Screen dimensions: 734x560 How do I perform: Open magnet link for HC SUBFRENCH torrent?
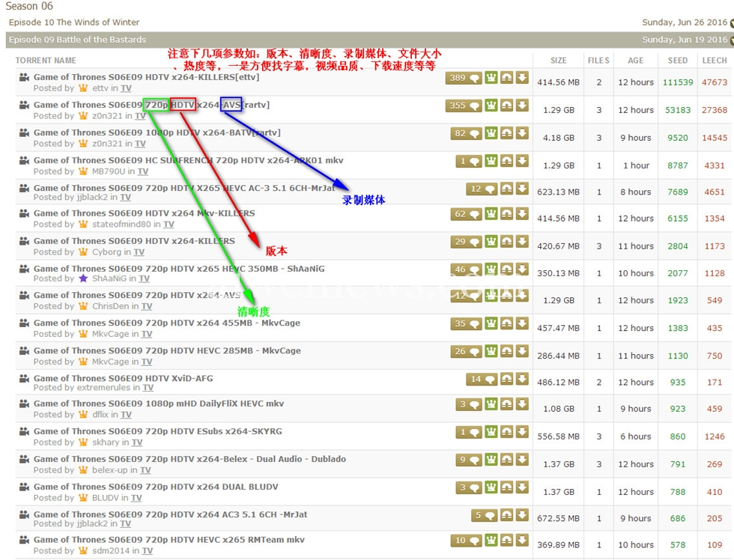[x=506, y=161]
